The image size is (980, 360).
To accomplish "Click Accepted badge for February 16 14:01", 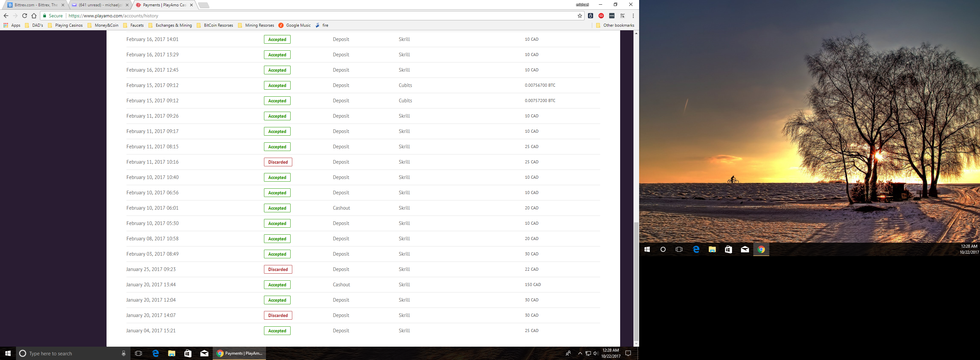I will click(x=277, y=39).
